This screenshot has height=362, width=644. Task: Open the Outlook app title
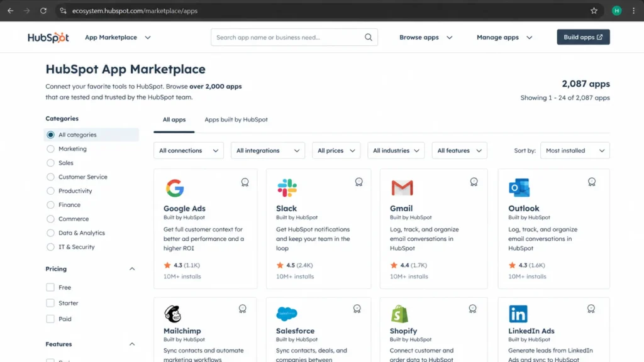click(x=524, y=209)
